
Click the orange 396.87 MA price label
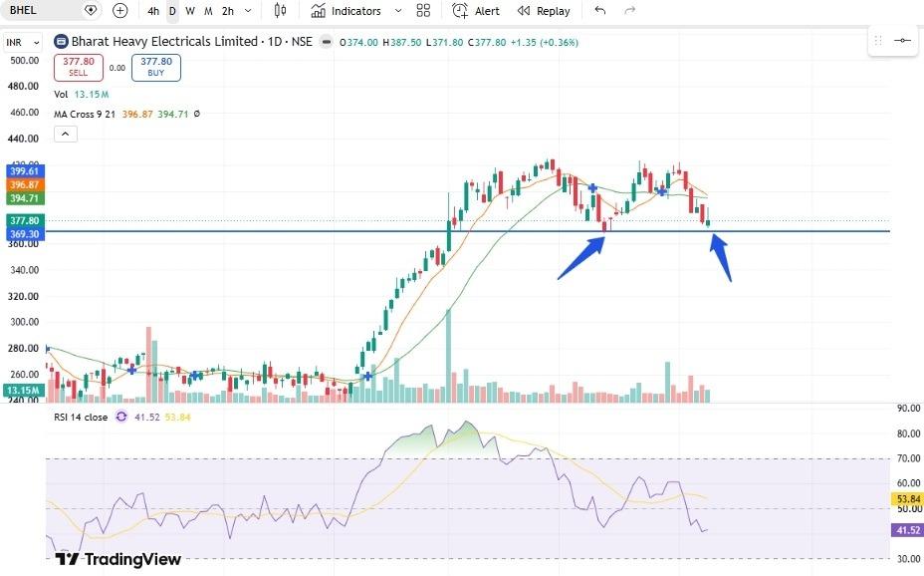[24, 185]
